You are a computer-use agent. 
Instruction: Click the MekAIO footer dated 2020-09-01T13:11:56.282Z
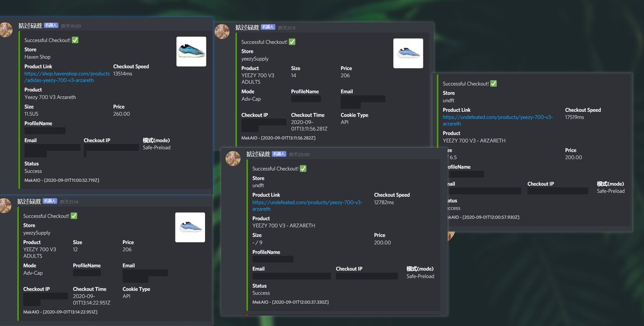[279, 138]
